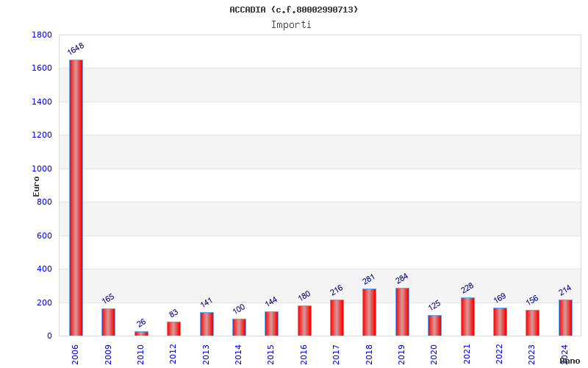Click the value label 100 above 2014 bar
The width and height of the screenshot is (588, 368).
(239, 309)
